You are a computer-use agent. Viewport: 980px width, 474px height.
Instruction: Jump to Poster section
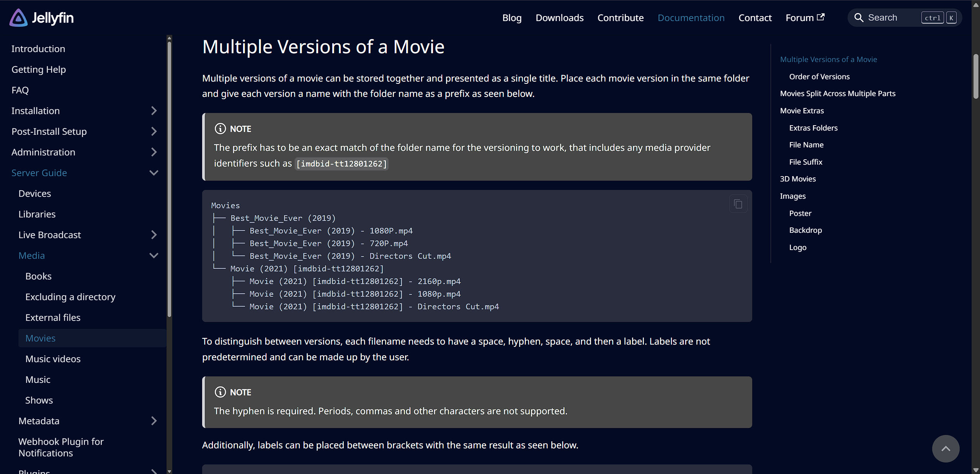pos(800,213)
